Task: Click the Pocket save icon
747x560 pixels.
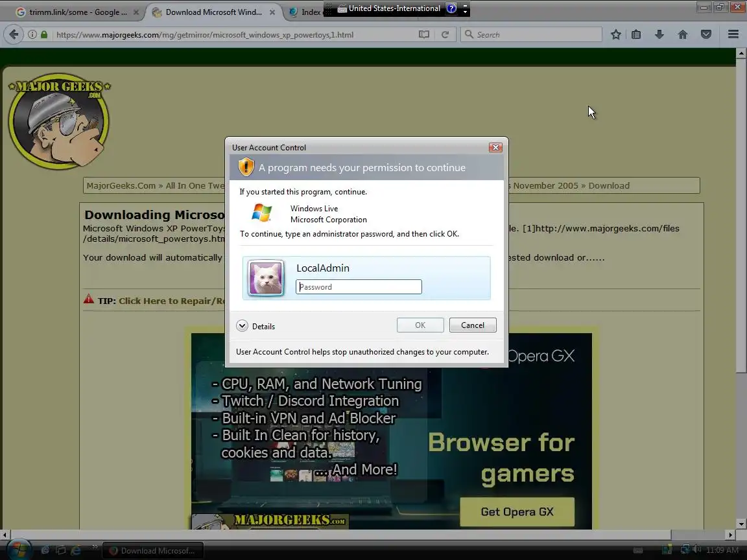Action: click(706, 34)
